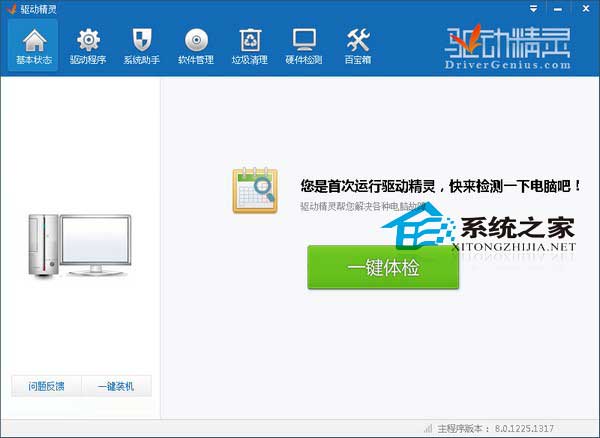The image size is (600, 438).
Task: Click the version text 8.0.1225.1317
Action: pos(524,428)
